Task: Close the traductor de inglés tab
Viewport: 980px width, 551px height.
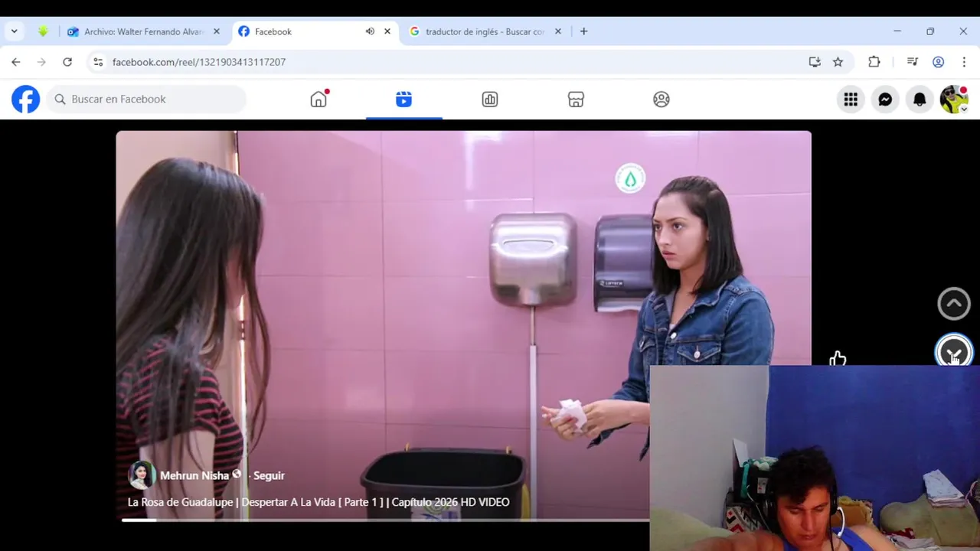Action: (x=558, y=31)
